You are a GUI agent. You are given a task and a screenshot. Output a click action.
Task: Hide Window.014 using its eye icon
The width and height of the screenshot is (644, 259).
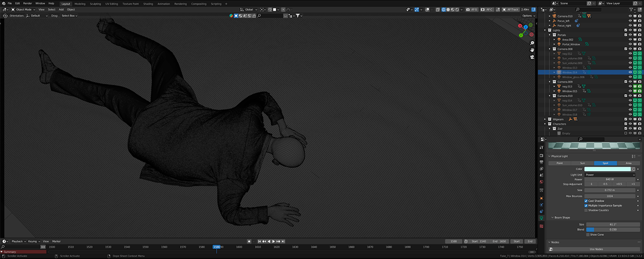click(x=630, y=73)
